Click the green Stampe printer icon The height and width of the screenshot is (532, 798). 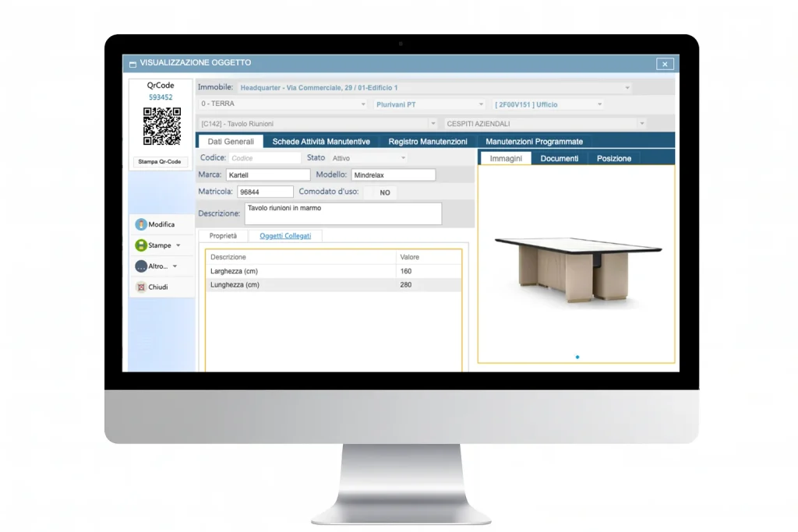click(141, 245)
